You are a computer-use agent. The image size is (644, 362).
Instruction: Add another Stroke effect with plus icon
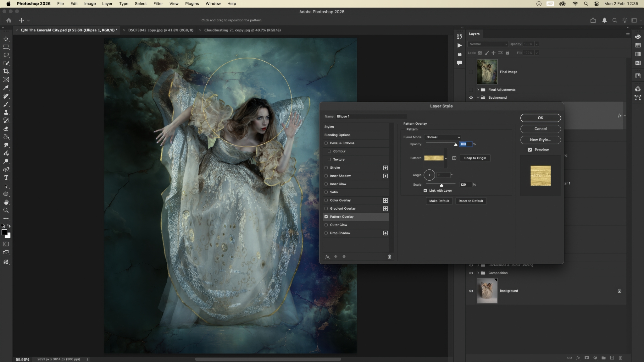[x=385, y=168]
